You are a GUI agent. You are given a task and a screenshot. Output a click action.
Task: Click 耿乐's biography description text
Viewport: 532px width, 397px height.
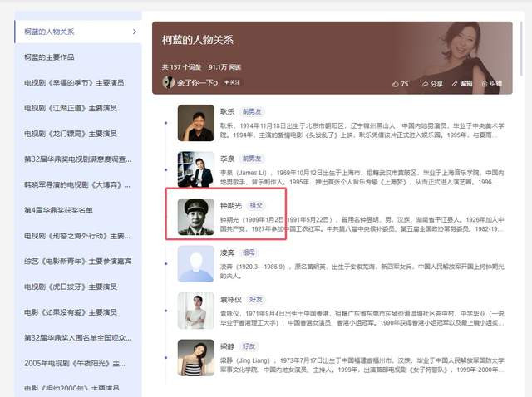pos(362,130)
